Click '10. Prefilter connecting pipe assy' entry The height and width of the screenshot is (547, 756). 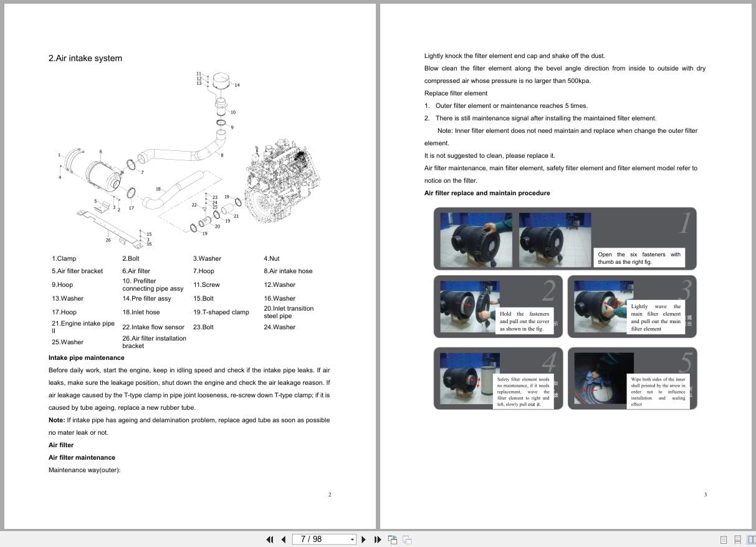[153, 285]
